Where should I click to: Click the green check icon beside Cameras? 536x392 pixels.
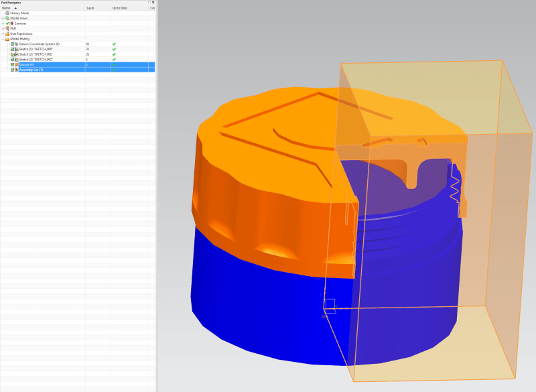7,23
